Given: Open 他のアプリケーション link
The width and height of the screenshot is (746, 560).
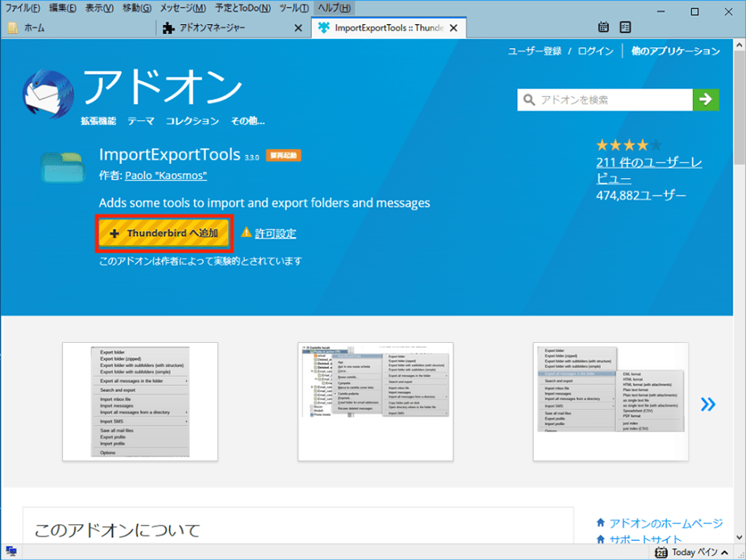Looking at the screenshot, I should point(676,51).
